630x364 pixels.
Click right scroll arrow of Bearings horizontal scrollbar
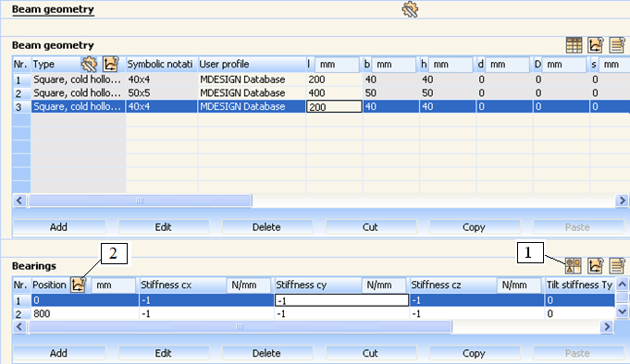(x=607, y=327)
